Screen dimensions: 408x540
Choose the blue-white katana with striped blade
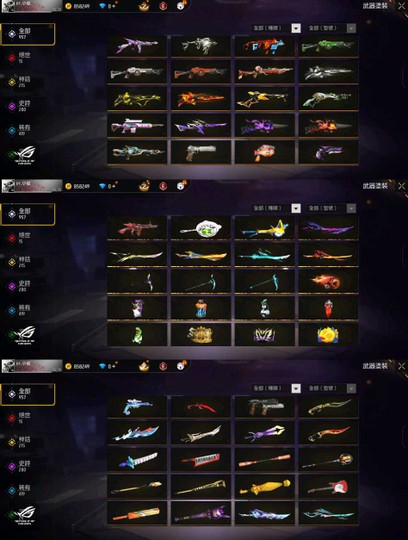click(x=137, y=460)
